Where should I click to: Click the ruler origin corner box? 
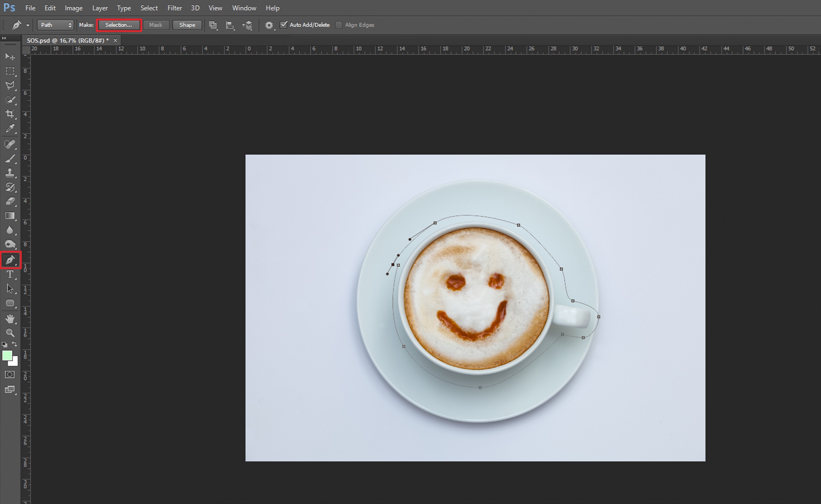pos(26,50)
